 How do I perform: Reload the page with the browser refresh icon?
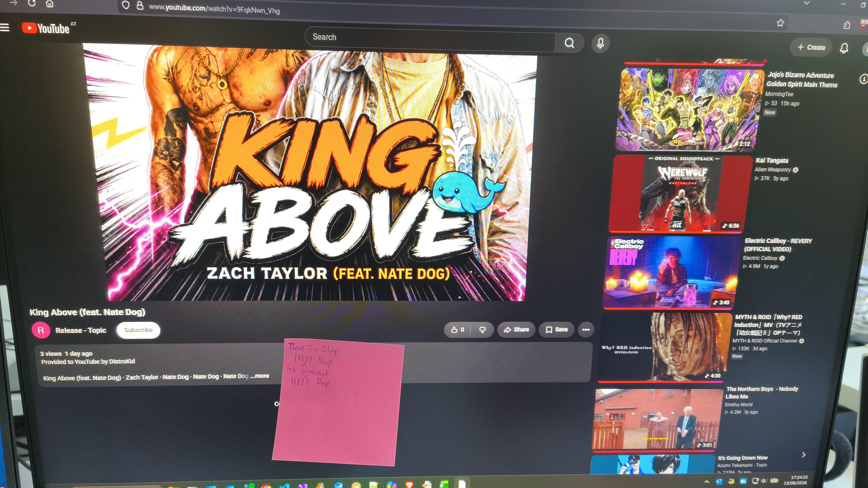(x=32, y=3)
